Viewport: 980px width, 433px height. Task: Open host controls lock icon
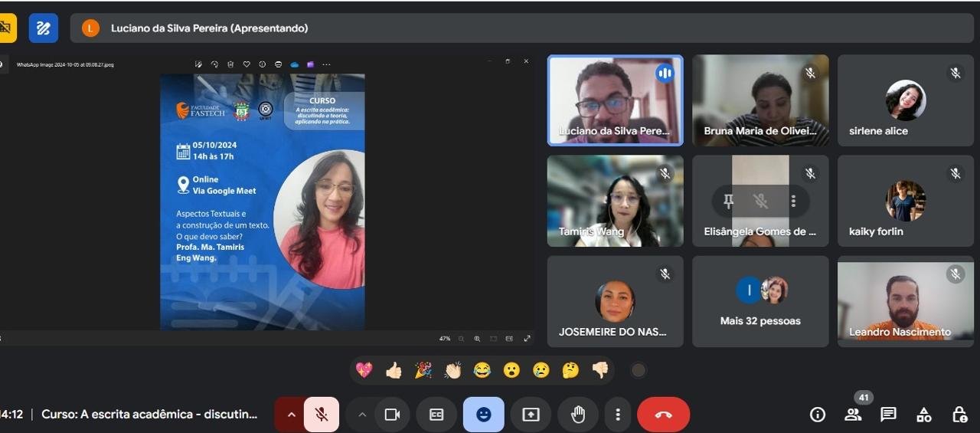click(x=959, y=415)
